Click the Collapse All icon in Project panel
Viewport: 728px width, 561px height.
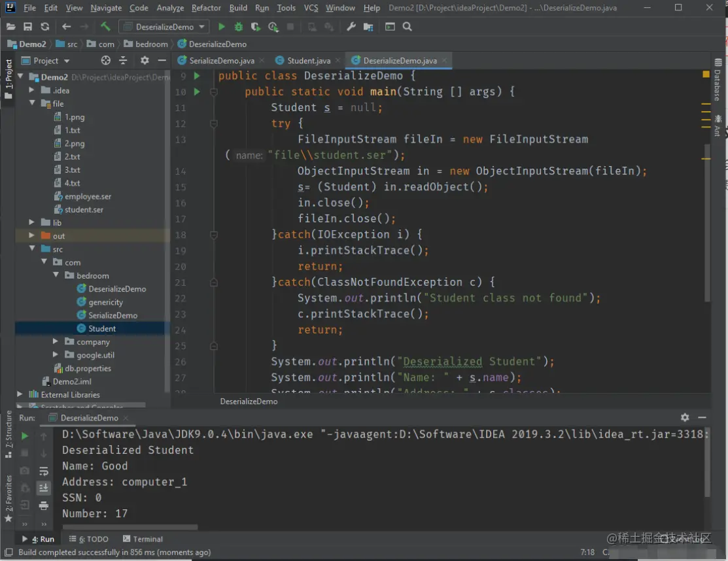[123, 60]
